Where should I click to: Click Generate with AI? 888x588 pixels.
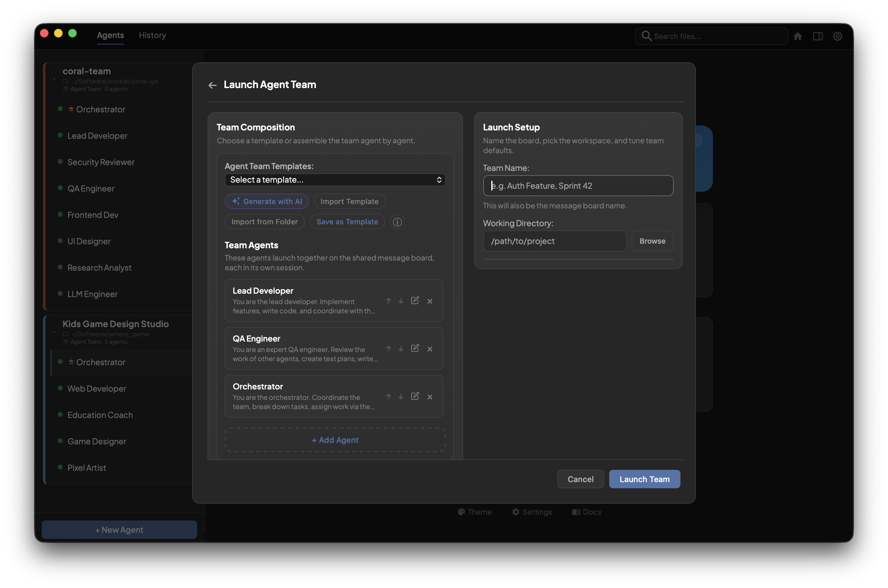coord(266,201)
